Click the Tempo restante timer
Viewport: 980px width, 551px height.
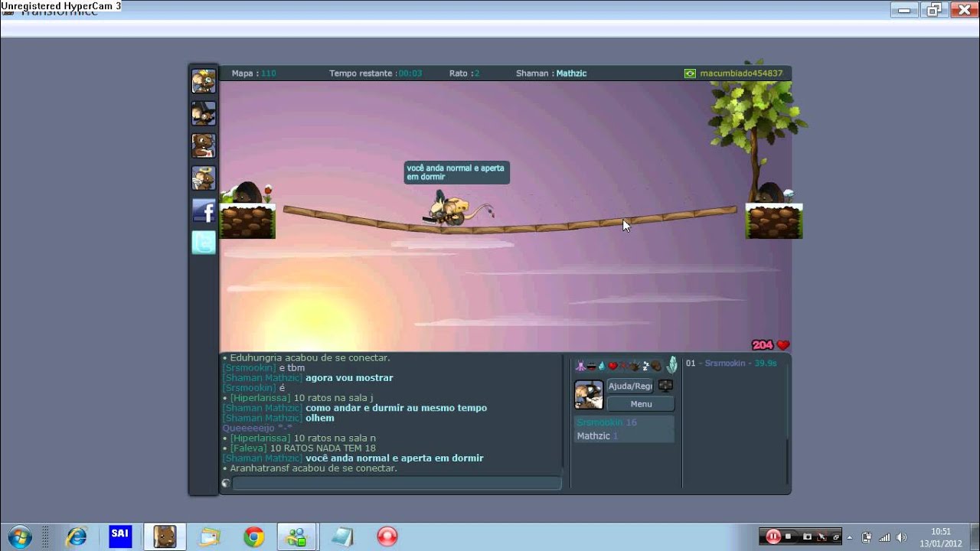pos(376,73)
